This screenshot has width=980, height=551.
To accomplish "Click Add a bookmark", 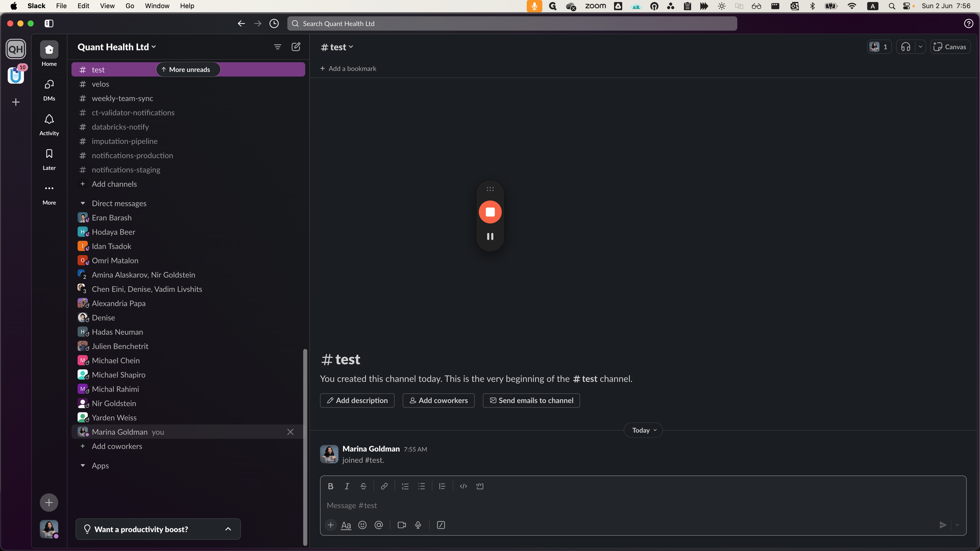I will click(348, 68).
